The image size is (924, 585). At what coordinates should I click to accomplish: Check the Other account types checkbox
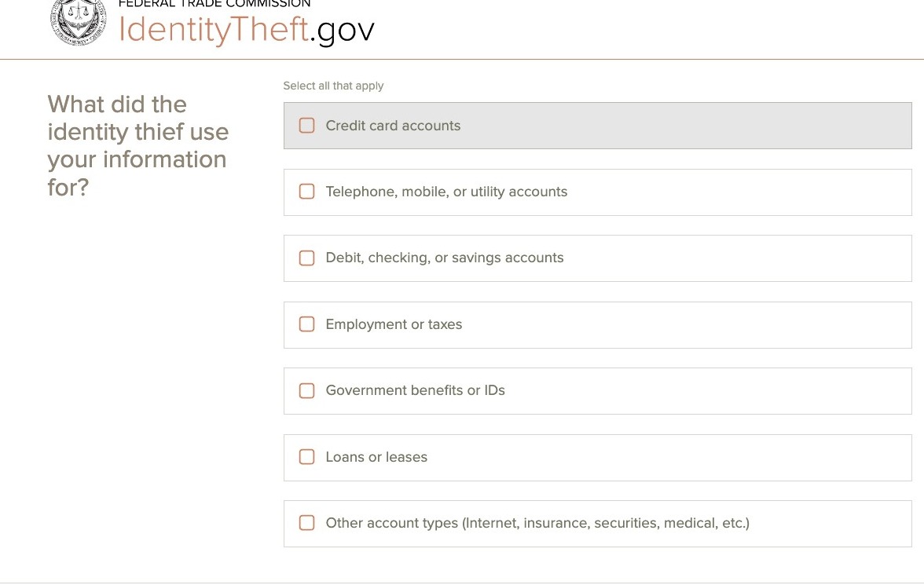point(307,523)
